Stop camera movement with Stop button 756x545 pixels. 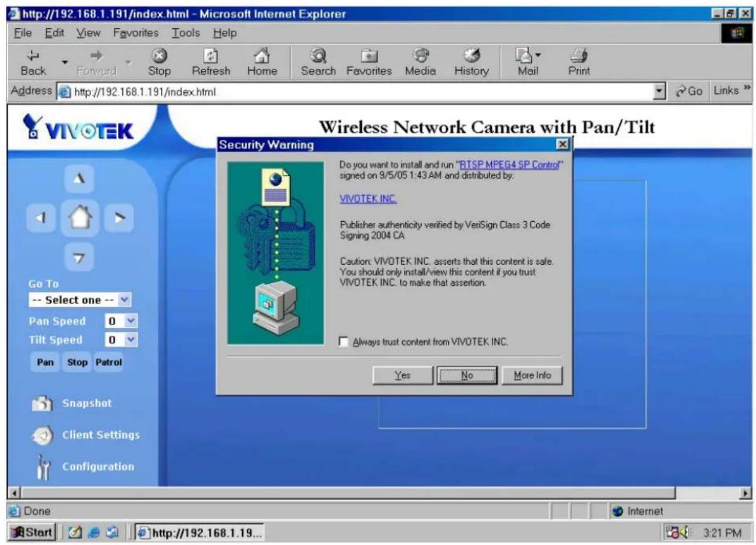[77, 362]
